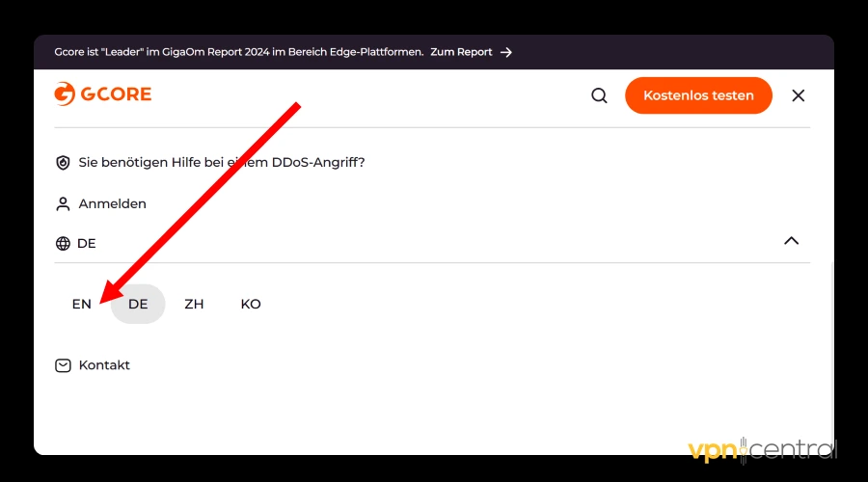Click the user icon beside Anmelden
The image size is (868, 482).
pyautogui.click(x=63, y=204)
